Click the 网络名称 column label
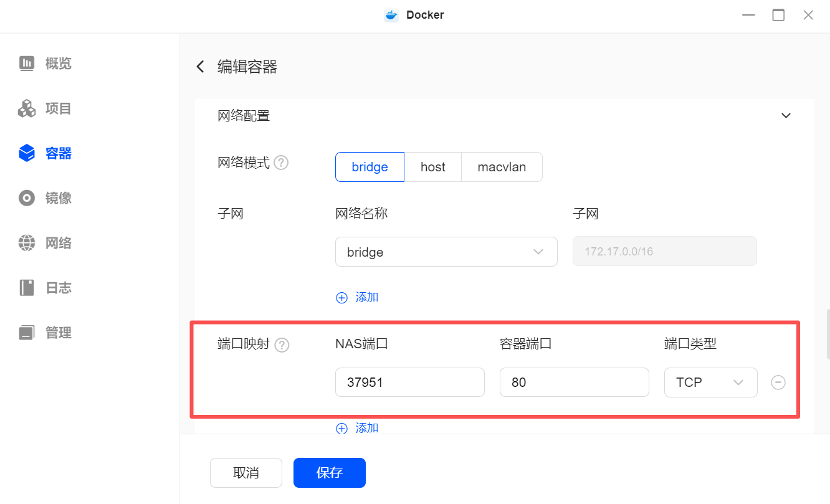 (x=361, y=214)
